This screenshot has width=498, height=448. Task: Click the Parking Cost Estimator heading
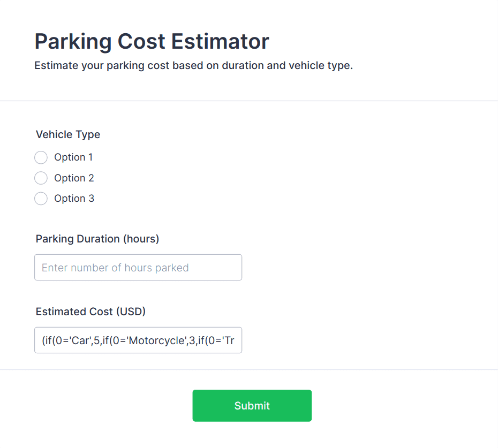click(x=152, y=41)
